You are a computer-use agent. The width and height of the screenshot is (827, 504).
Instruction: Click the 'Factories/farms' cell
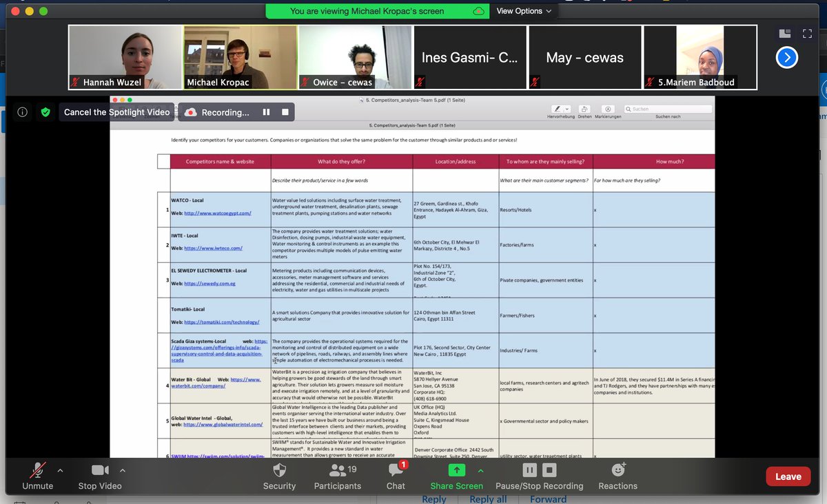point(545,244)
